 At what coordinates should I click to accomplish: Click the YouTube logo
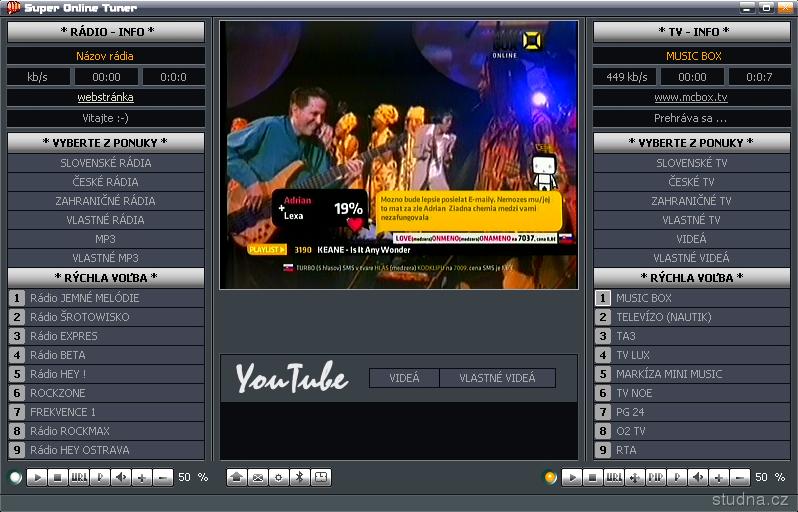pyautogui.click(x=292, y=377)
